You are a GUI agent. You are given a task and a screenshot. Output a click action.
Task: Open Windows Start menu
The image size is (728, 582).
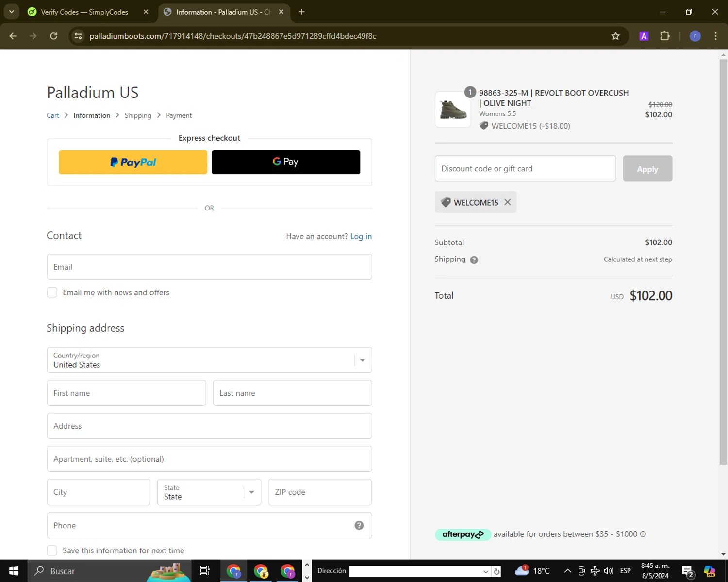pos(14,571)
